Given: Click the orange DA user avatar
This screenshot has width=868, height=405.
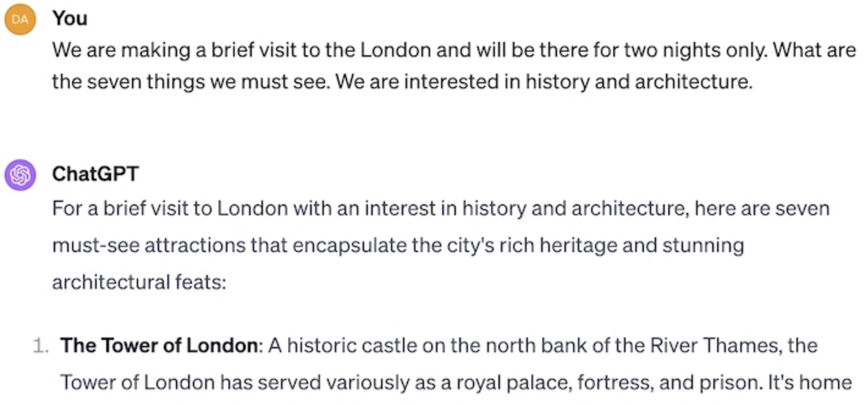Looking at the screenshot, I should point(20,20).
